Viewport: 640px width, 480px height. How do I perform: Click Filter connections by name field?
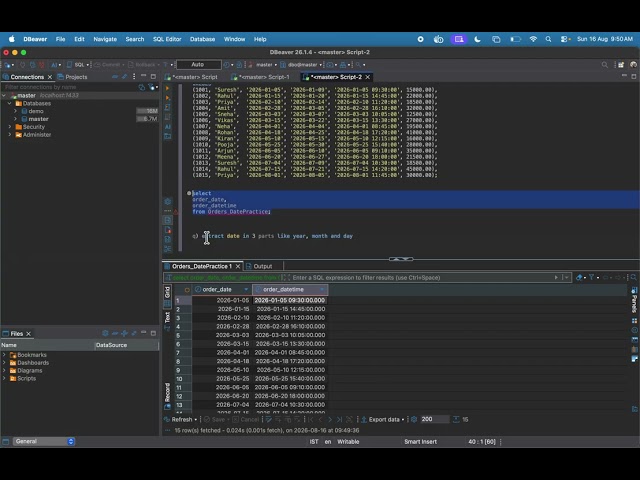tap(69, 87)
